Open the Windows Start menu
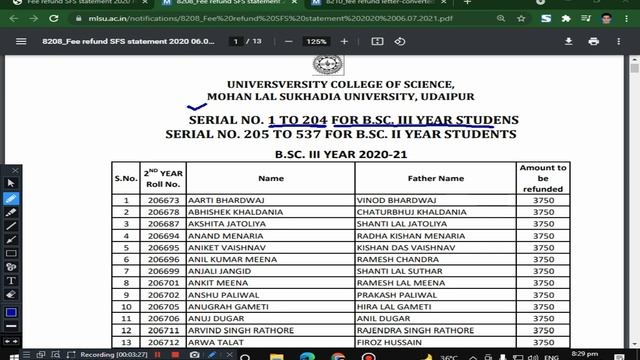The height and width of the screenshot is (360, 640). [x=13, y=357]
